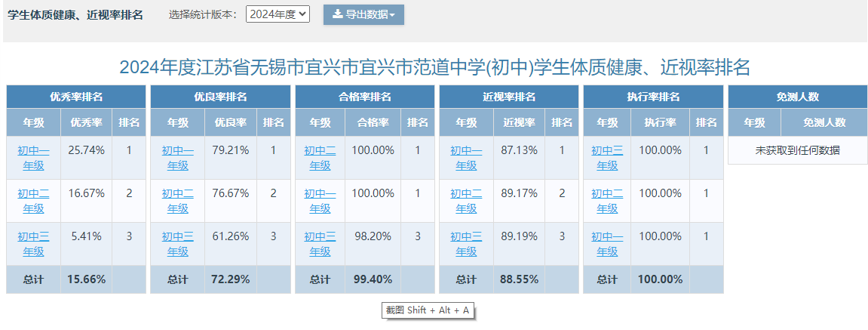The image size is (868, 330).
Task: Select the 88.55% total myopia rate
Action: [x=520, y=279]
